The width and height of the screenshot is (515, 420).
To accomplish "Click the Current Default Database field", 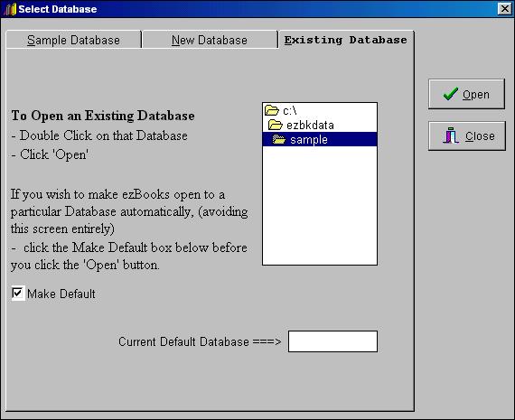I will 332,341.
